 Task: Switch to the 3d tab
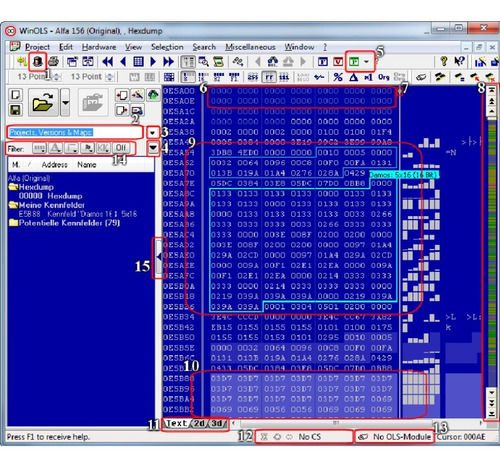(217, 423)
